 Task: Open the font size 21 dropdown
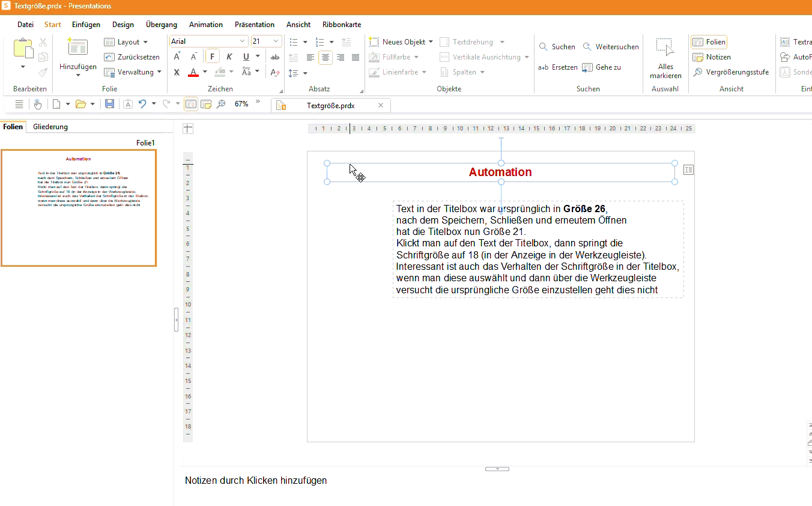coord(276,41)
